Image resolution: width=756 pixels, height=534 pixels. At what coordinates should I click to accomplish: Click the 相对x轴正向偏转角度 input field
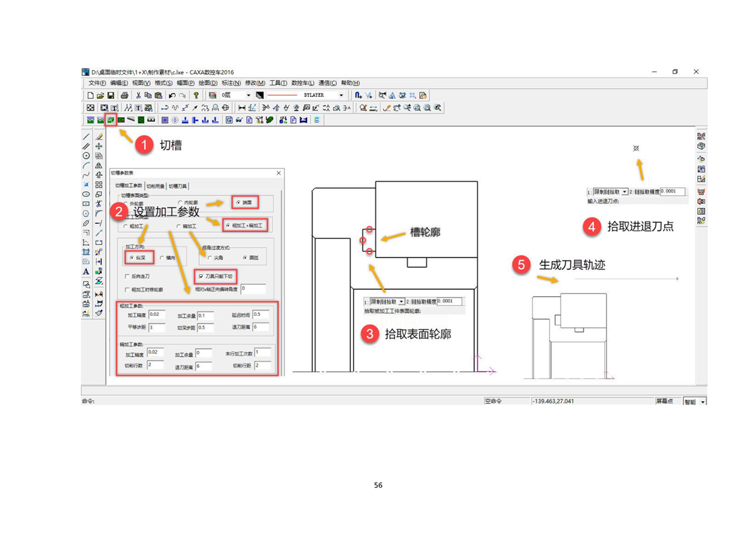click(x=253, y=289)
